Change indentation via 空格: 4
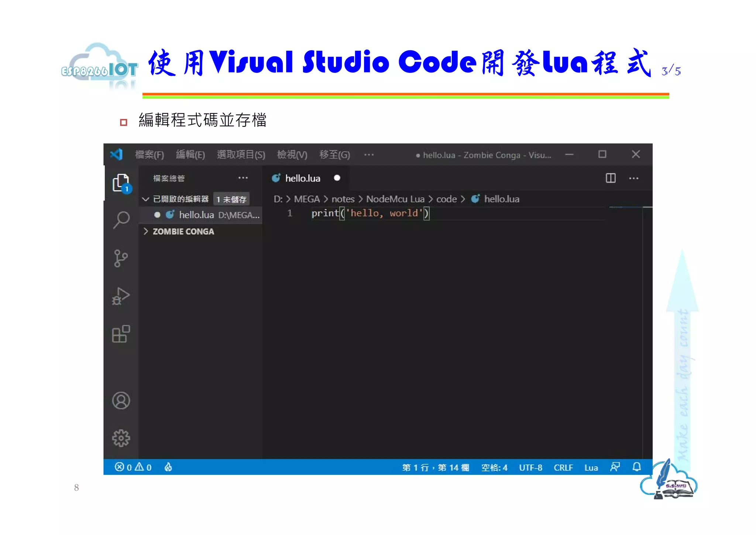Screen dimensions: 756x535 [x=494, y=467]
